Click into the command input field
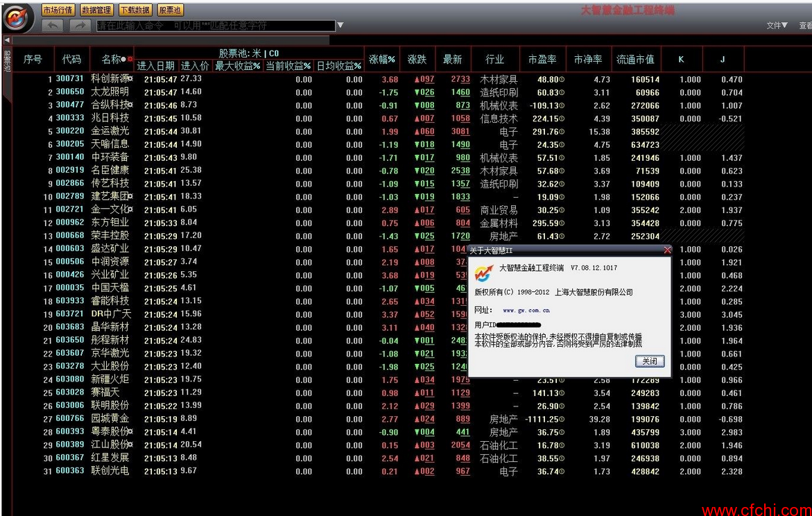 click(x=216, y=26)
